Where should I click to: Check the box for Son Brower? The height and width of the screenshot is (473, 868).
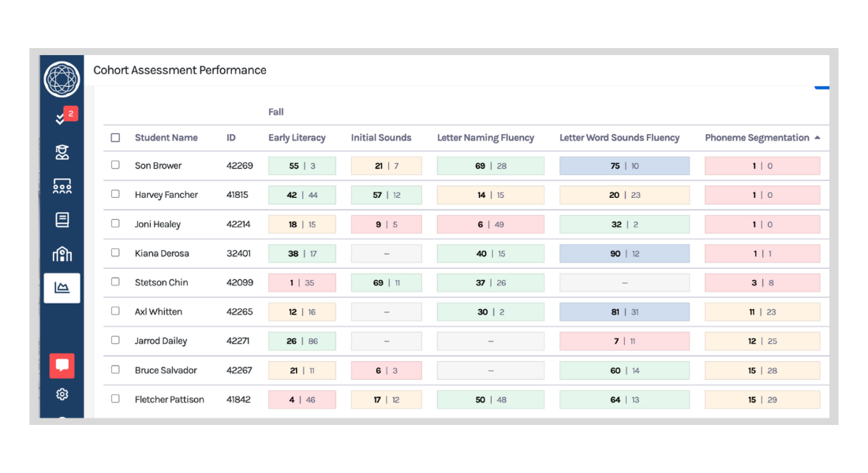point(115,166)
